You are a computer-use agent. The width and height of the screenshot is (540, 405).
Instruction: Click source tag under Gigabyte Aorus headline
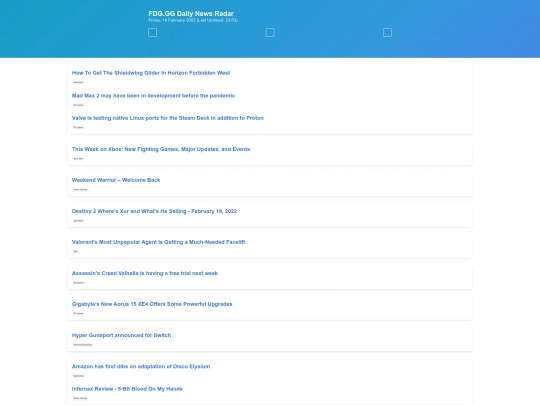78,314
